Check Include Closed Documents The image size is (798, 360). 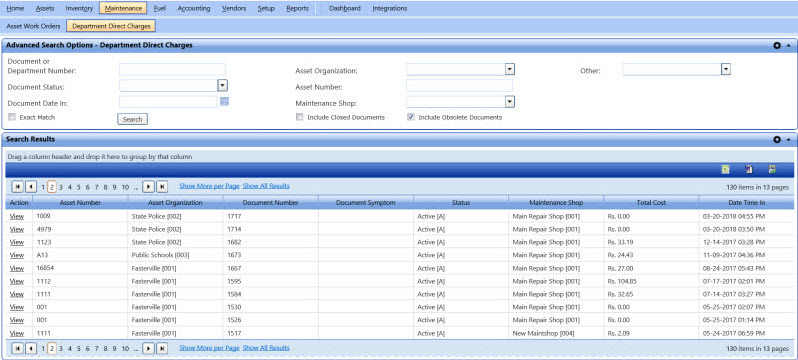[x=300, y=117]
